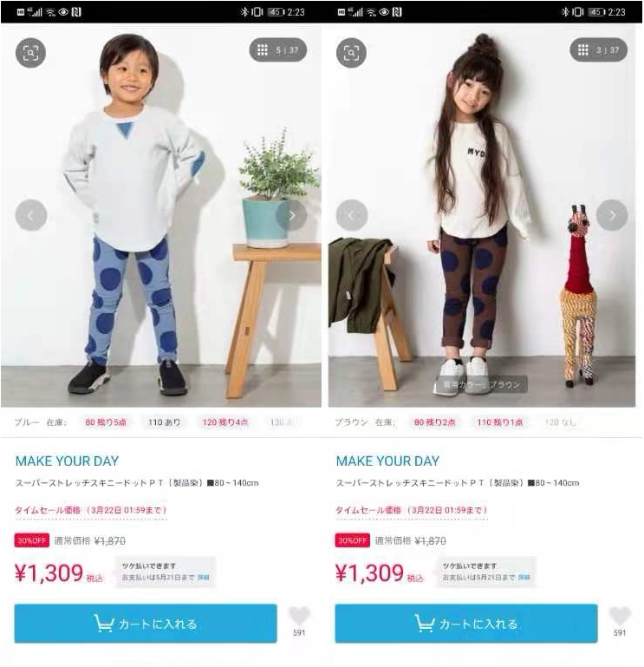
Task: Tap the image search icon on right product
Action: click(x=351, y=53)
